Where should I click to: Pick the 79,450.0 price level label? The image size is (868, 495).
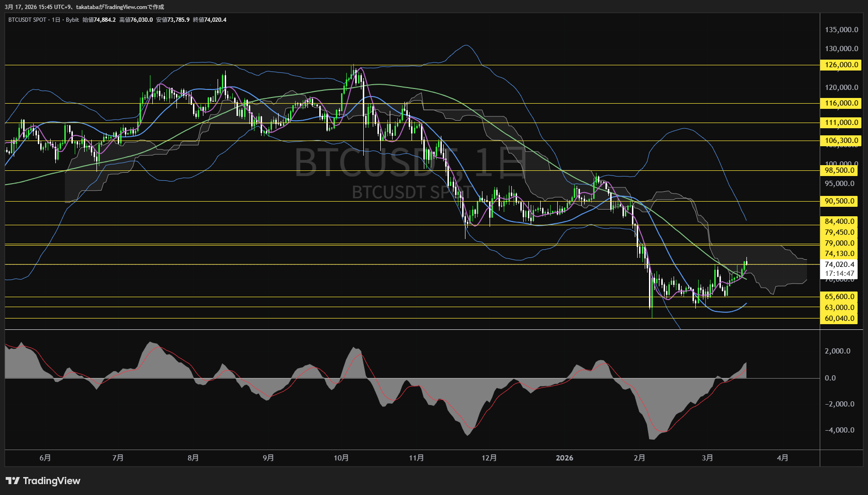(840, 232)
